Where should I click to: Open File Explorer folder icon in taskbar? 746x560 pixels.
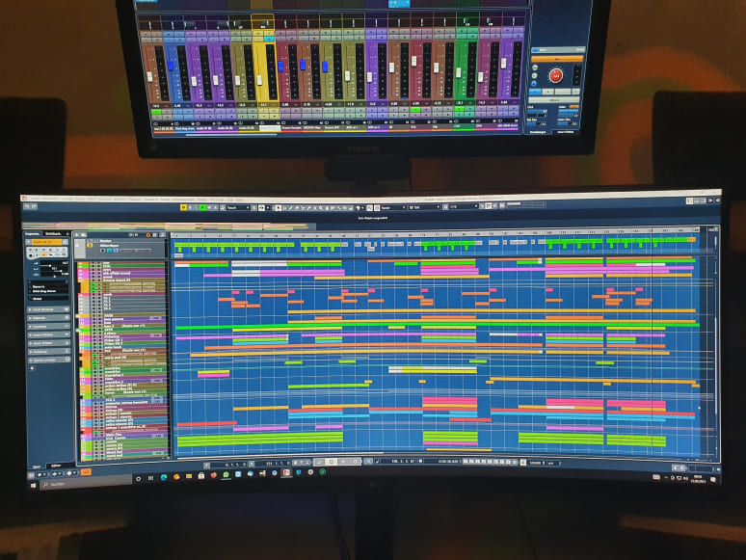tap(189, 476)
